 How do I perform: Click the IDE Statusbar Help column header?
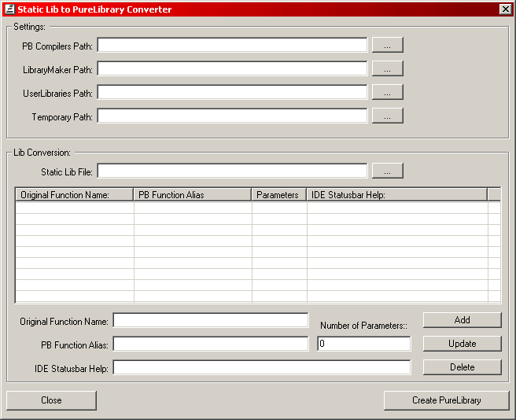(397, 195)
